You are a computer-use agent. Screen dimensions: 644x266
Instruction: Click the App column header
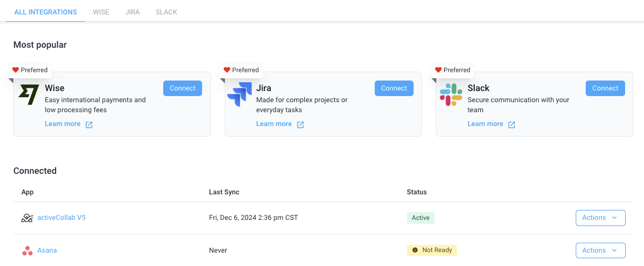tap(28, 192)
